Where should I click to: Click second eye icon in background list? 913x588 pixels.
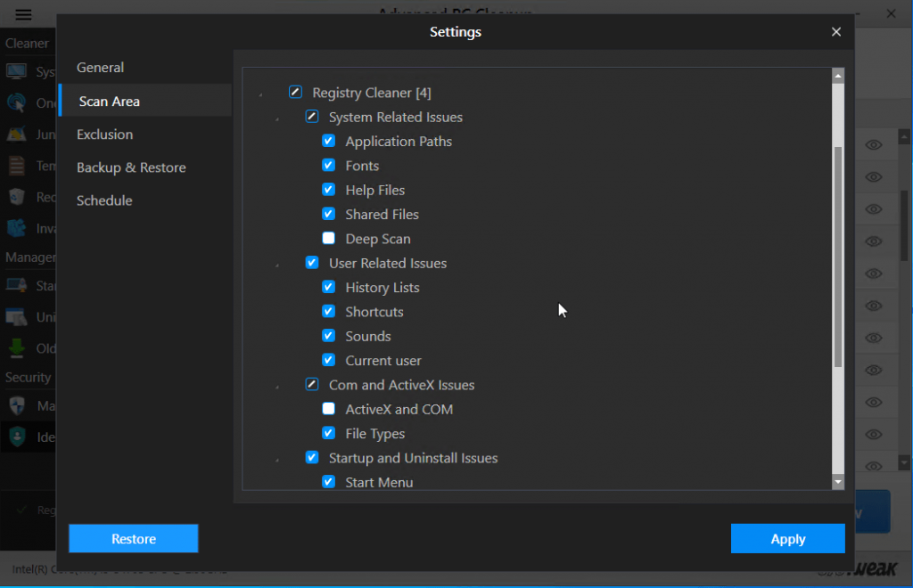coord(874,176)
